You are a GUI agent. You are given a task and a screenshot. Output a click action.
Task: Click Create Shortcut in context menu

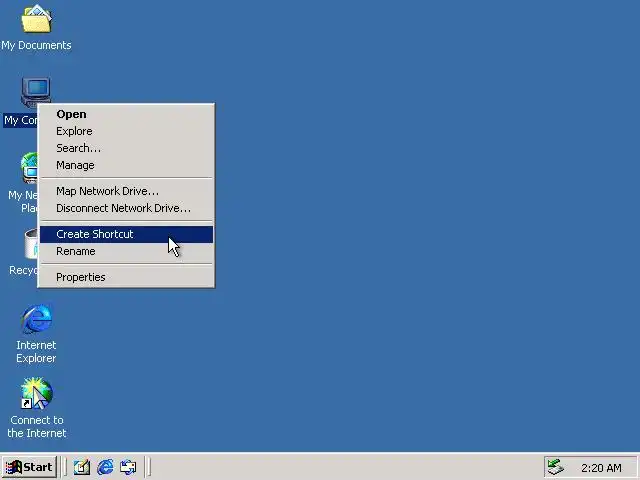pos(126,234)
